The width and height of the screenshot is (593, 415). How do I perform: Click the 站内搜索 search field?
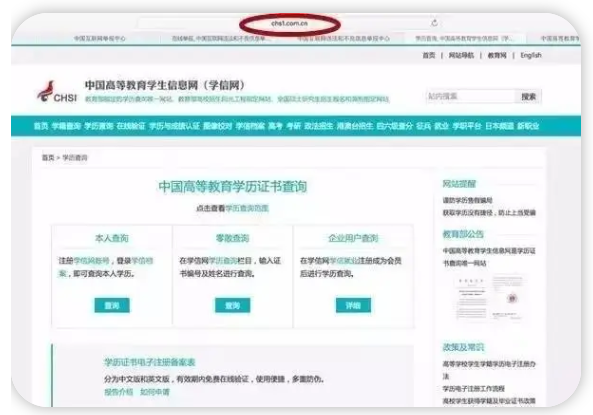click(470, 96)
